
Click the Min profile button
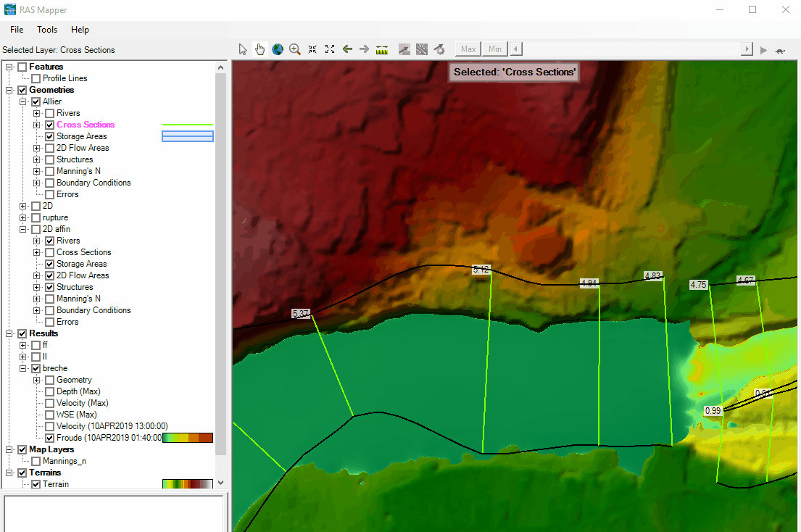click(x=494, y=49)
